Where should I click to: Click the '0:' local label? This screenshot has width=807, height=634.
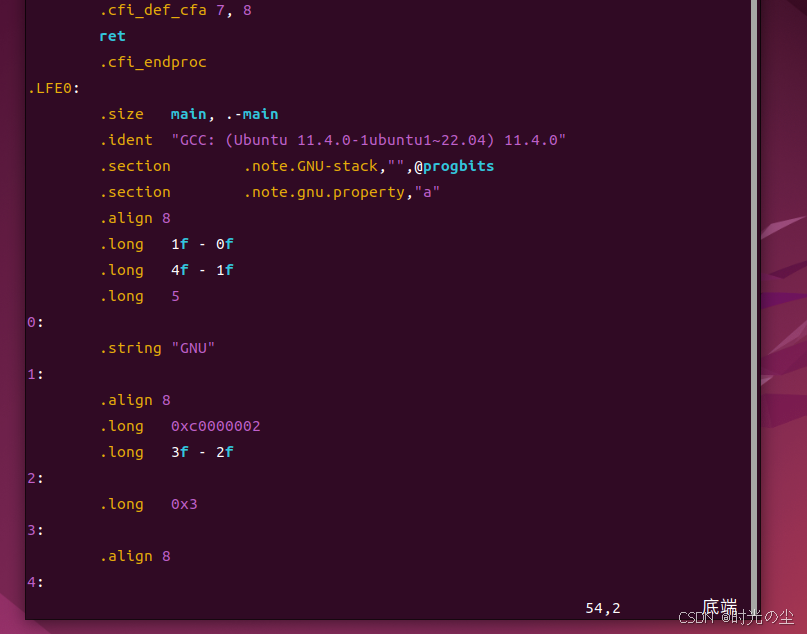point(36,322)
